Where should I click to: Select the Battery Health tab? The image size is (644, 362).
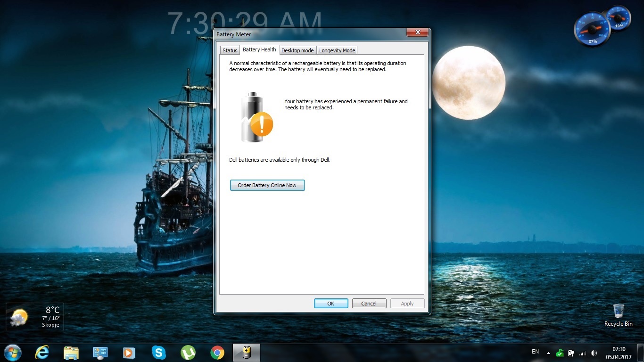259,49
